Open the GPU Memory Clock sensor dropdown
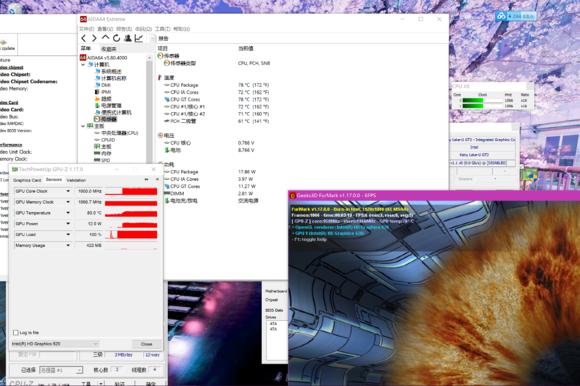Screen dimensions: 580x386 pos(68,202)
